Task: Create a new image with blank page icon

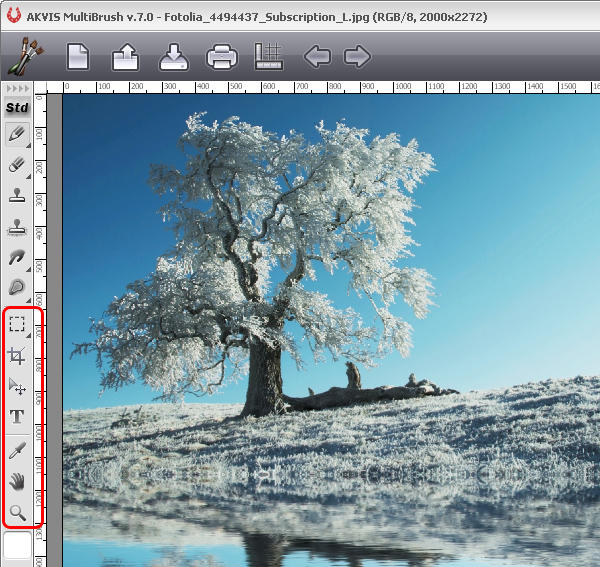Action: 78,57
